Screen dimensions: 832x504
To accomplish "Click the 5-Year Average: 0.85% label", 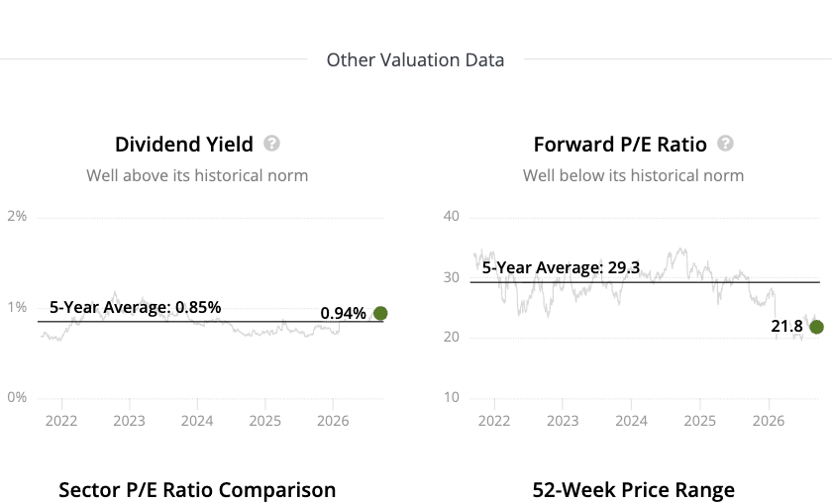I will point(136,307).
